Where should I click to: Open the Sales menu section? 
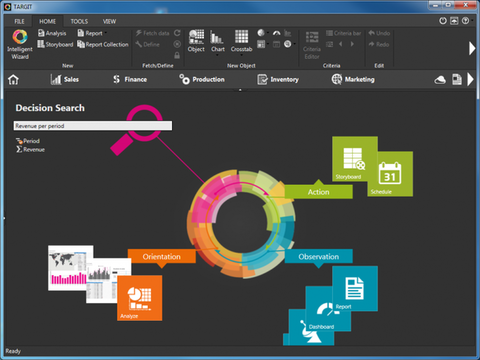(65, 79)
